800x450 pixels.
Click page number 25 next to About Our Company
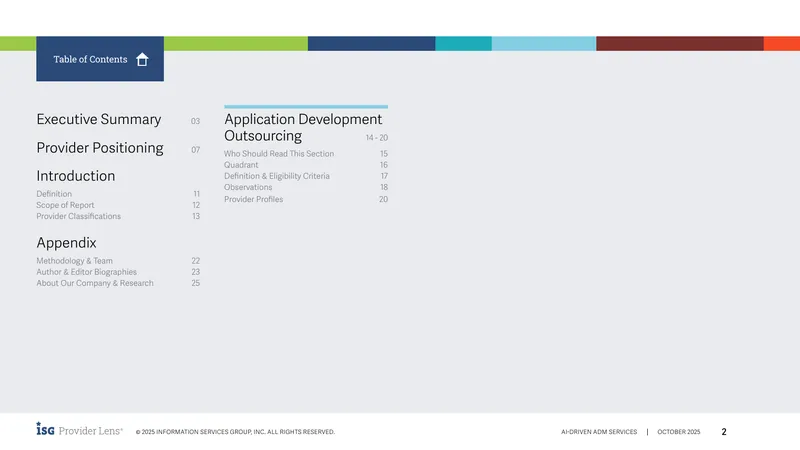pyautogui.click(x=195, y=283)
